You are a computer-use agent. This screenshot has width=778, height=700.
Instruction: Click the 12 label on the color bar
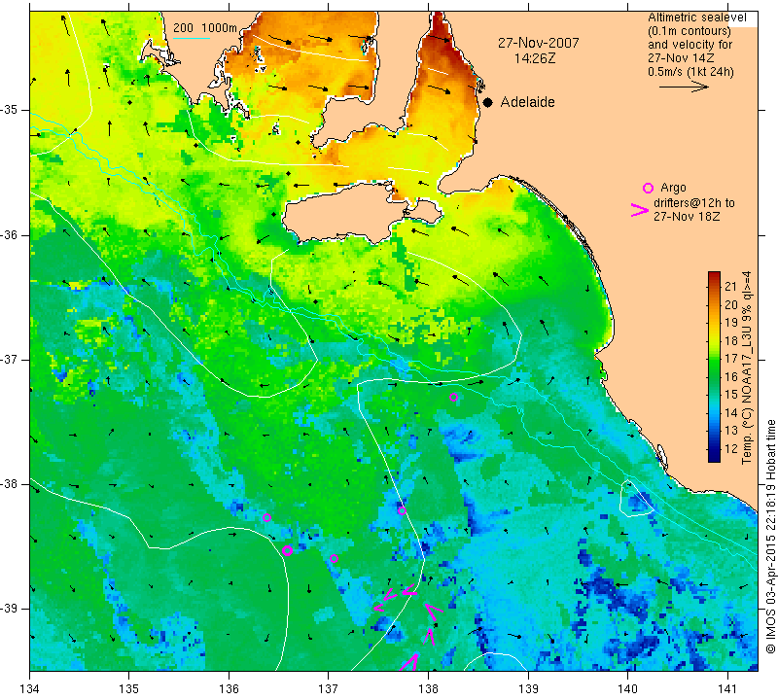pos(731,448)
